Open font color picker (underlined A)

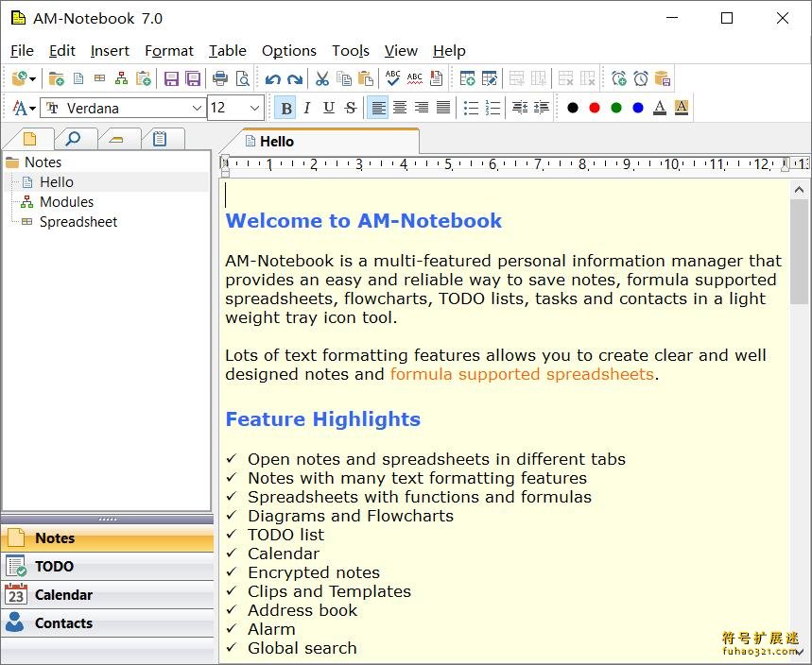(659, 108)
